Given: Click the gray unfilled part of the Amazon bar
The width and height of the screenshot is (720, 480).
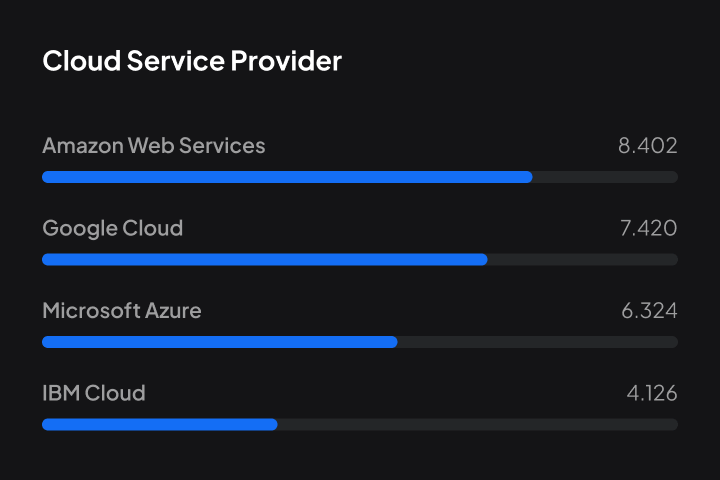Looking at the screenshot, I should 605,177.
